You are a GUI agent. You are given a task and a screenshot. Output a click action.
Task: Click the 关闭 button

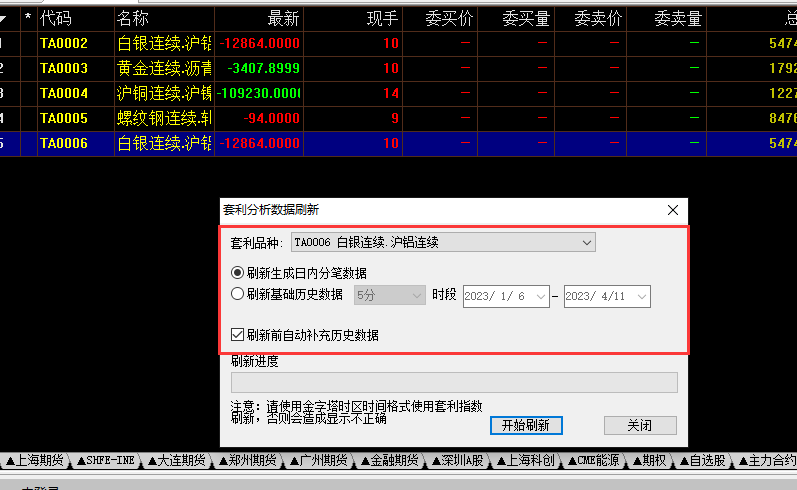click(640, 425)
